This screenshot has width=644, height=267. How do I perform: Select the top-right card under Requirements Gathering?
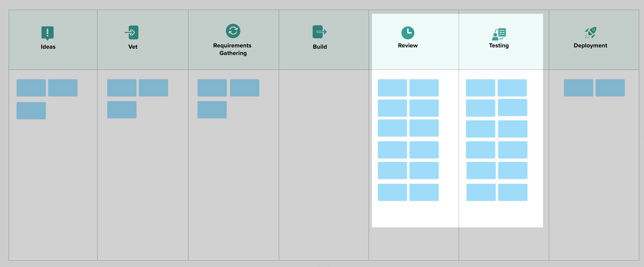pos(245,88)
